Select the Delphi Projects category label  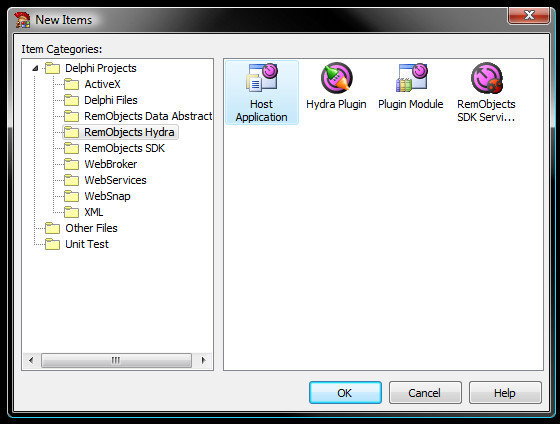point(101,68)
